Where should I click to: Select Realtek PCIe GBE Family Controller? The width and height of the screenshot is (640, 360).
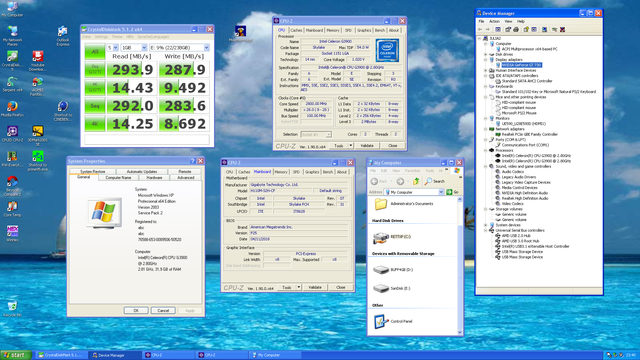[529, 134]
